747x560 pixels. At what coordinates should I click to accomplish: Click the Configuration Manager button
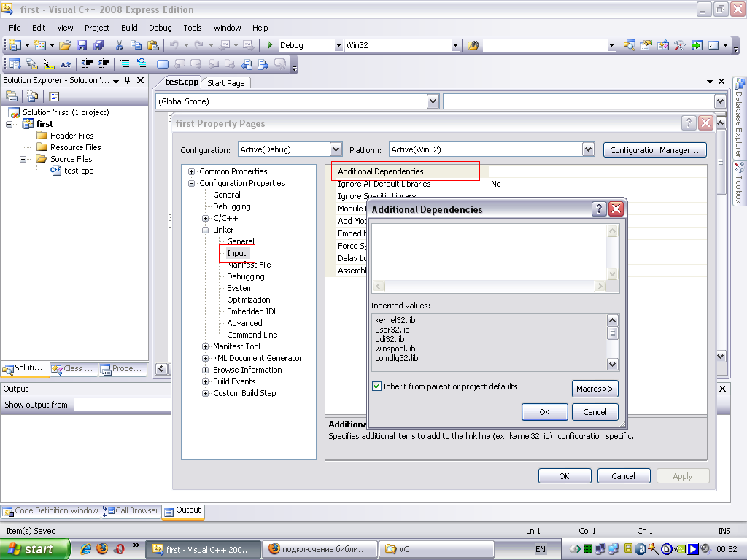(654, 150)
